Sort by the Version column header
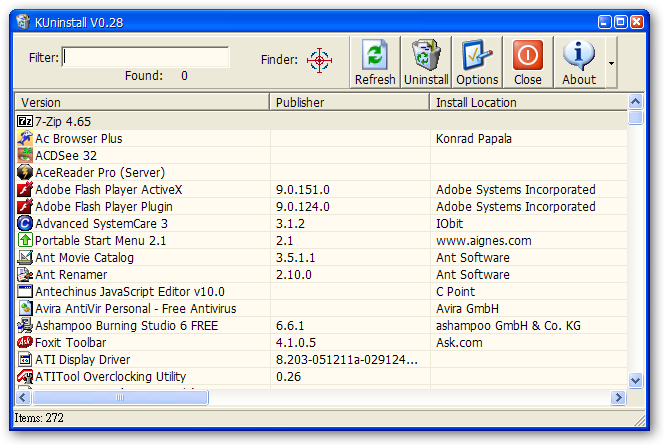The height and width of the screenshot is (445, 664). coord(142,102)
